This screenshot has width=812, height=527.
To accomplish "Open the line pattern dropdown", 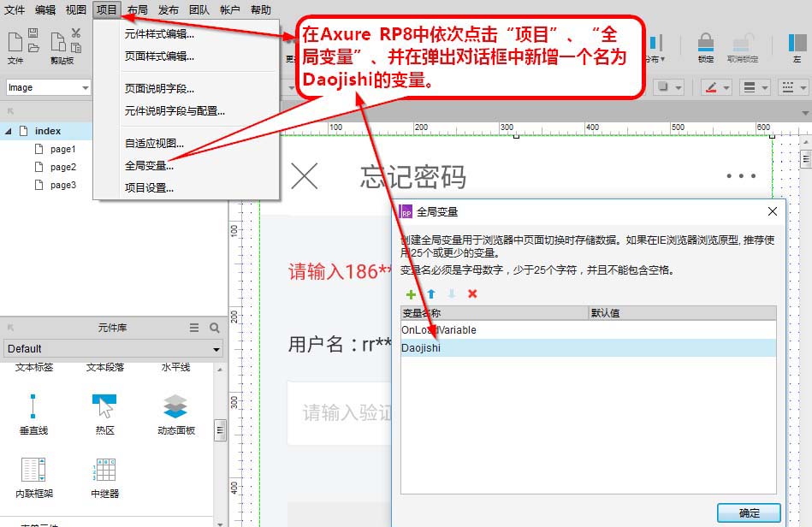I will pos(793,87).
